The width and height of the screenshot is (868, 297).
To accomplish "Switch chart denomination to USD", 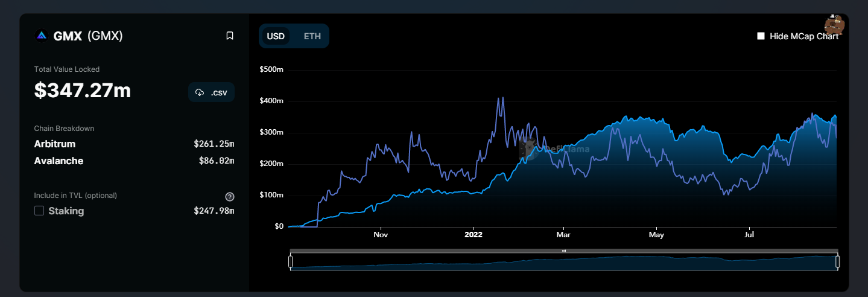I will click(x=276, y=36).
